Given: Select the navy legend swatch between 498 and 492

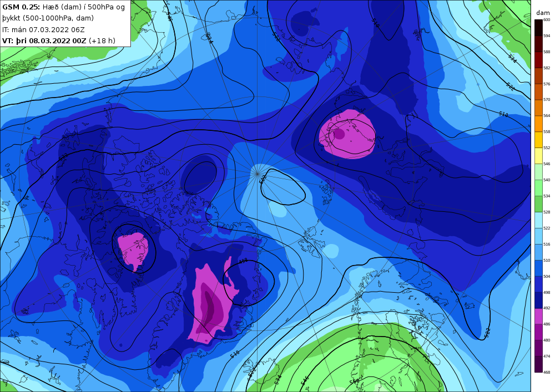Looking at the screenshot, I should click(x=538, y=301).
